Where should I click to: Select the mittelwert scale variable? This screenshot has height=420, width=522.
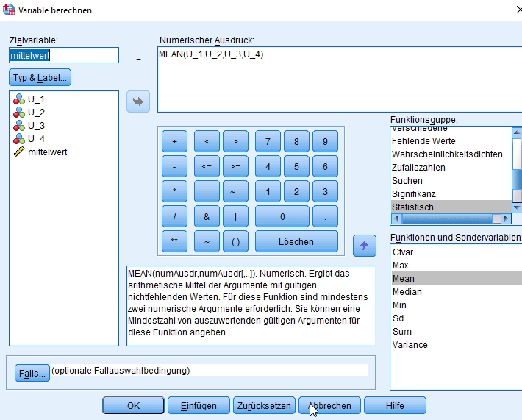click(x=47, y=152)
